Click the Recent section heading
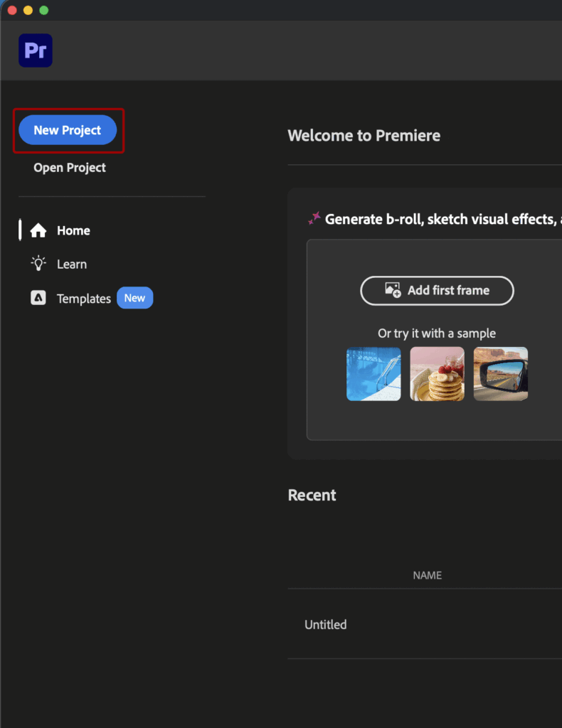This screenshot has height=728, width=562. pyautogui.click(x=312, y=495)
